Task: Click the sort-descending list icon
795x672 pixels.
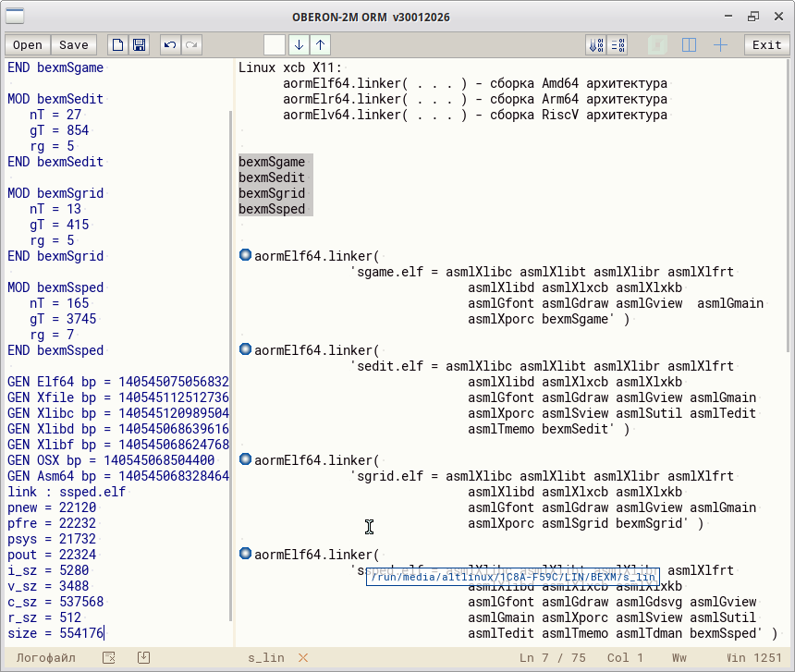Action: 595,44
